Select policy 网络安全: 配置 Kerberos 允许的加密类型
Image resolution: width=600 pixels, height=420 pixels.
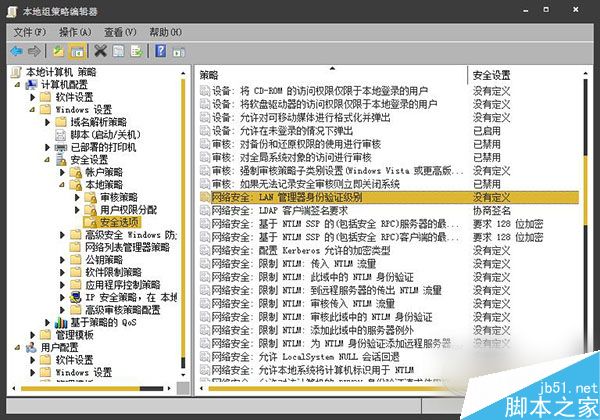(x=301, y=251)
